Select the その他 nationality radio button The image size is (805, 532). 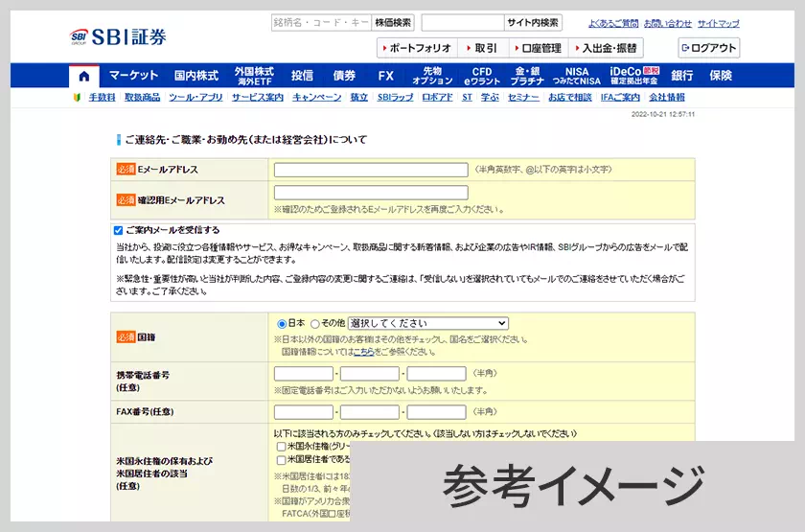315,324
